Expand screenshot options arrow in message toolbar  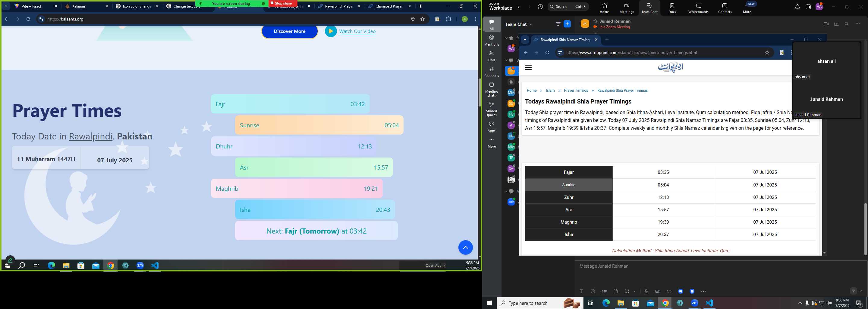pos(634,291)
